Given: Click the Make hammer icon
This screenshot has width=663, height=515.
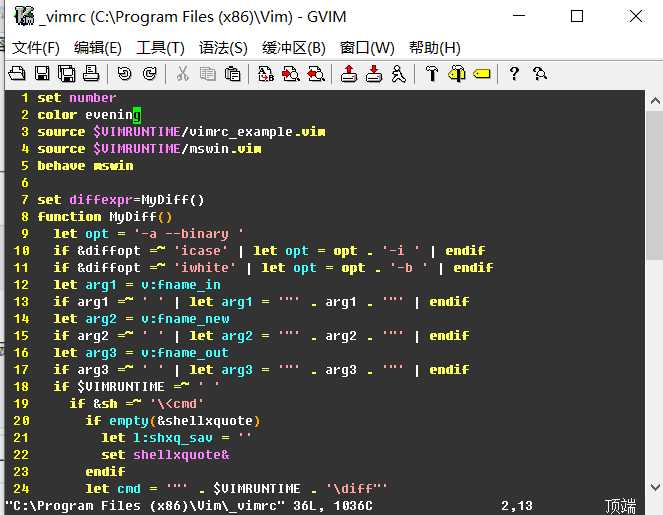Looking at the screenshot, I should pos(432,74).
